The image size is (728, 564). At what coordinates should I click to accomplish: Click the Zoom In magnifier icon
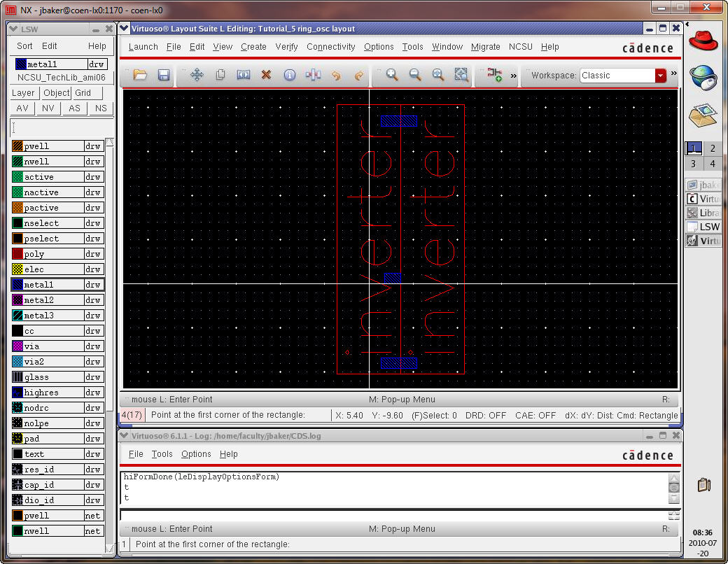(x=392, y=75)
